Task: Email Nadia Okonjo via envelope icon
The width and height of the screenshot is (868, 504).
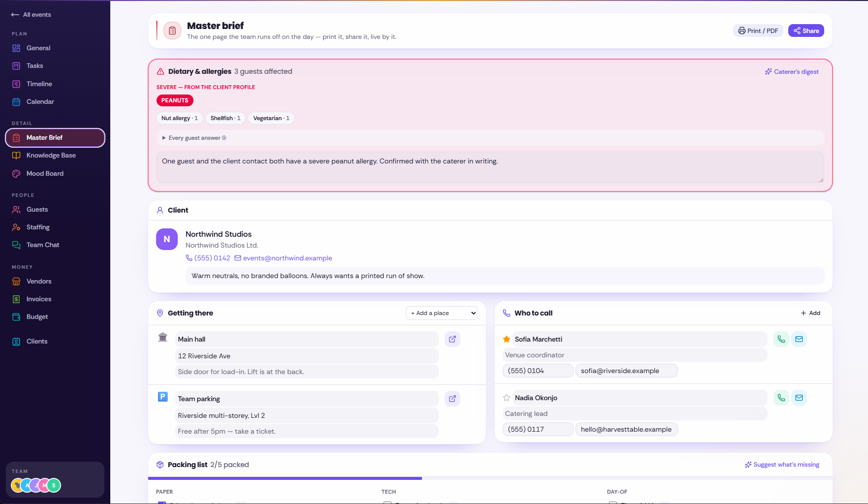Action: coord(799,398)
